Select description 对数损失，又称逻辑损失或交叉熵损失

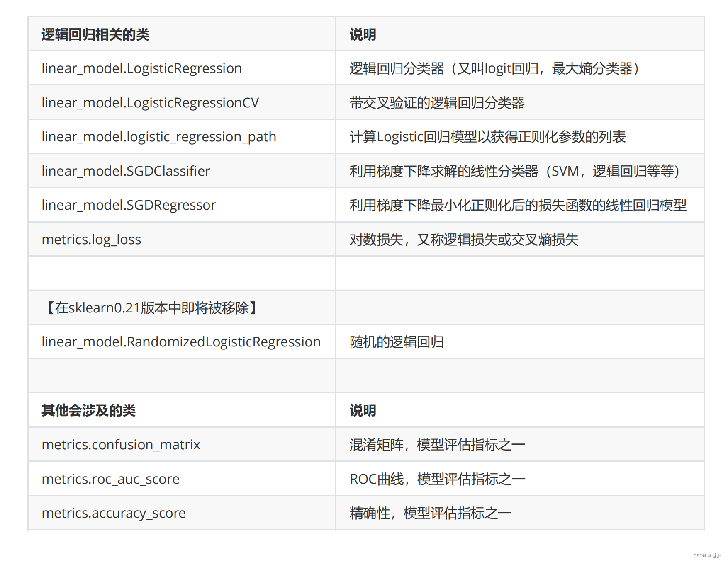tap(520, 239)
